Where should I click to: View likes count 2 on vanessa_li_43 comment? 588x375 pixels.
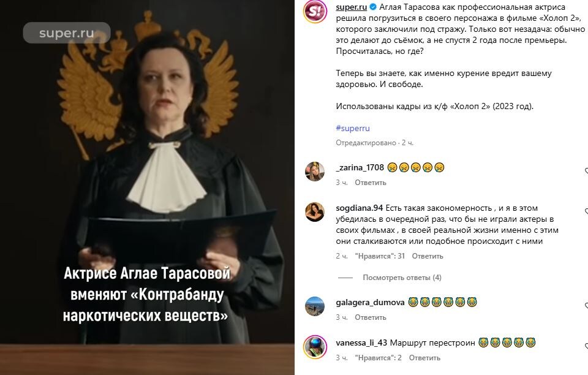[x=379, y=358]
